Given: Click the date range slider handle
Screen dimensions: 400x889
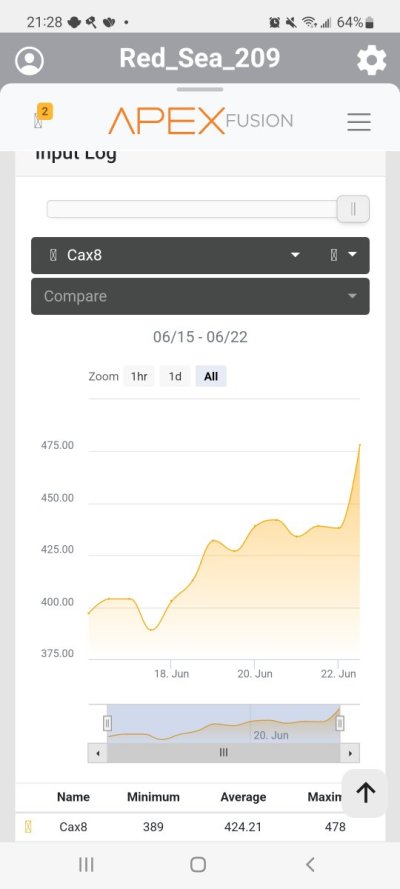Looking at the screenshot, I should pos(353,209).
